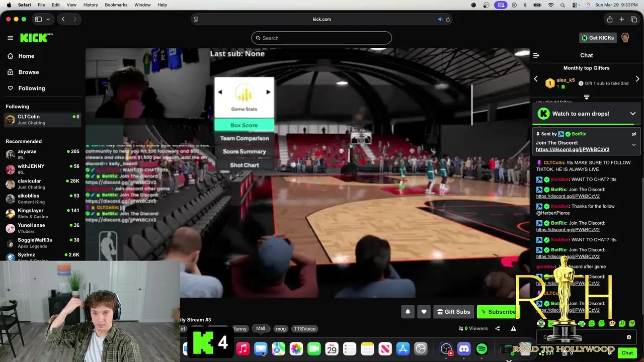Click the Gift Subs button
Image resolution: width=644 pixels, height=362 pixels.
[x=453, y=312]
